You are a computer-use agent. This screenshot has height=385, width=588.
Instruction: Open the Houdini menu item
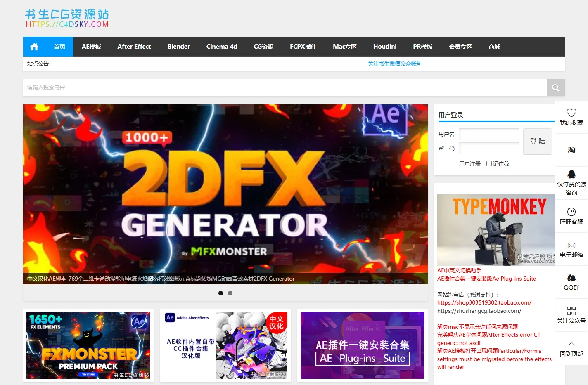point(385,47)
